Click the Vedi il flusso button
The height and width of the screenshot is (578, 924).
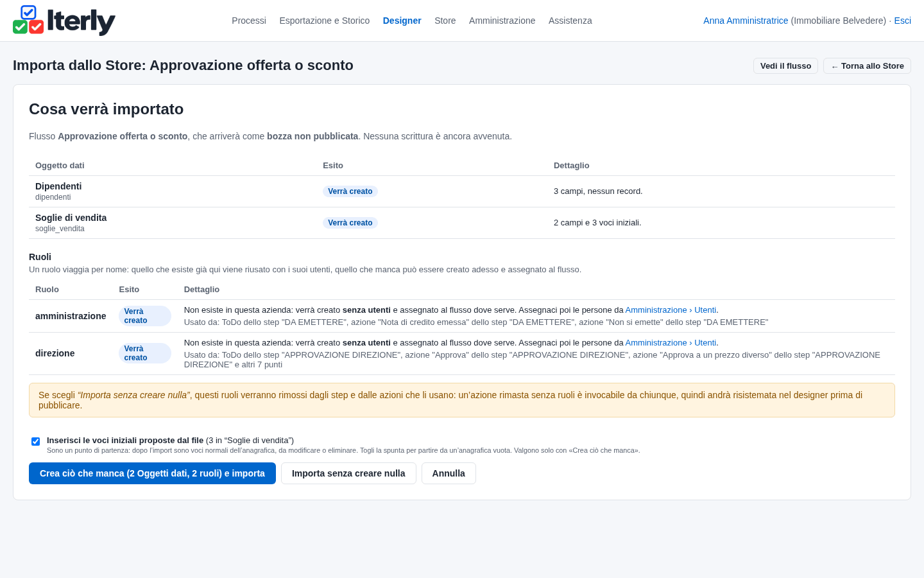pyautogui.click(x=785, y=66)
